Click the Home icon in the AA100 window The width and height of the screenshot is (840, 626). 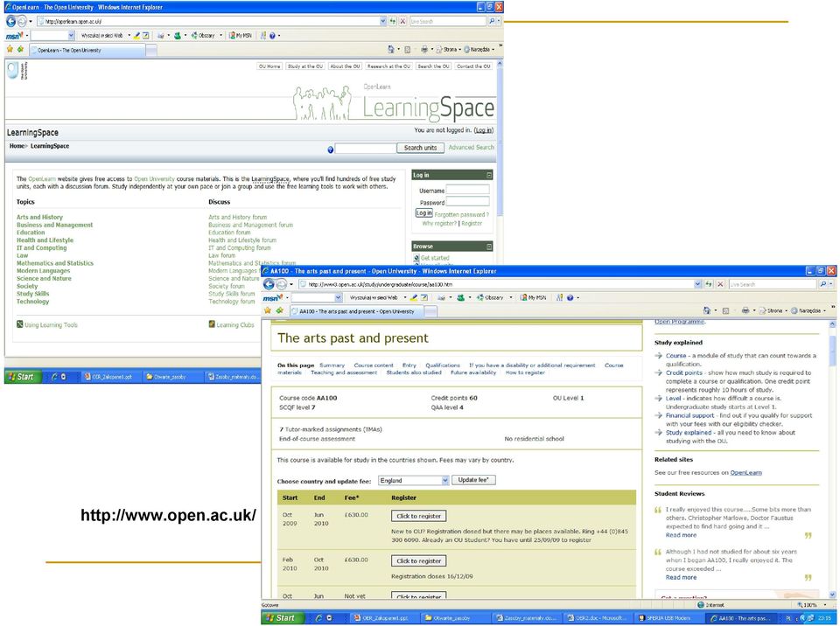point(707,310)
